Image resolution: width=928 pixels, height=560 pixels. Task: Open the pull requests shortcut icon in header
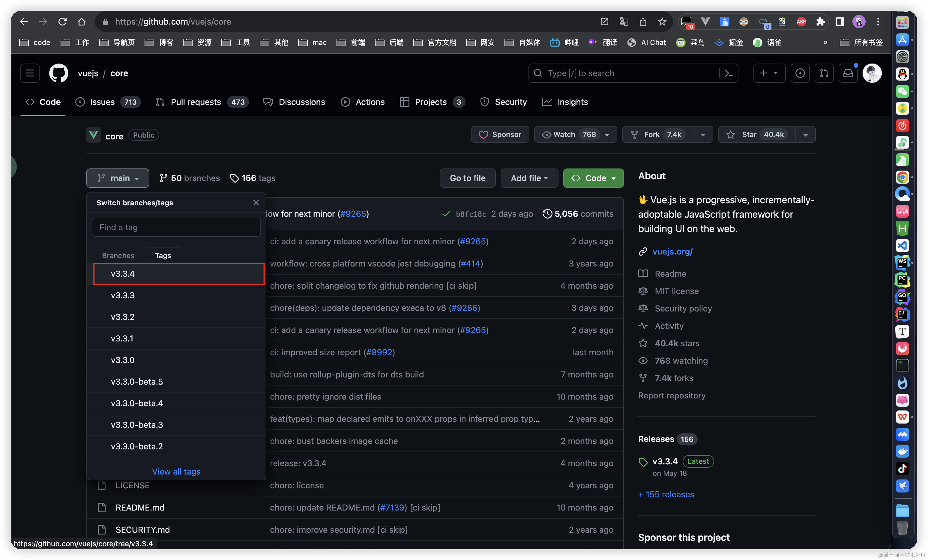(x=824, y=73)
